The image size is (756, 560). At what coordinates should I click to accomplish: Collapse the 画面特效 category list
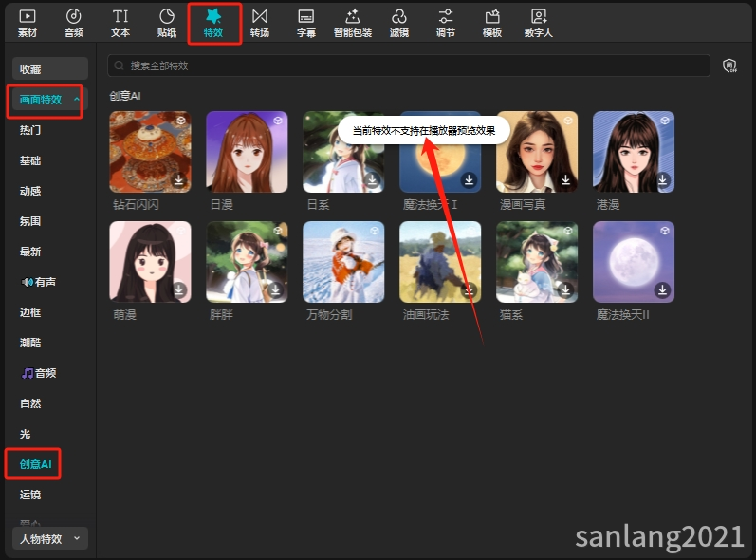(76, 100)
